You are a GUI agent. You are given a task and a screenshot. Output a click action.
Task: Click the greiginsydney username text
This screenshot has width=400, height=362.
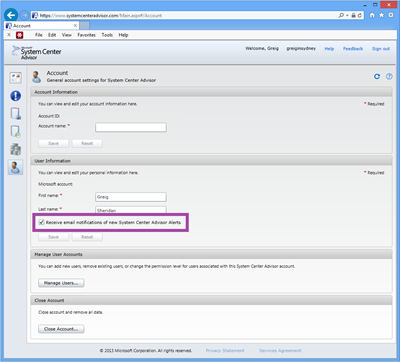[301, 48]
